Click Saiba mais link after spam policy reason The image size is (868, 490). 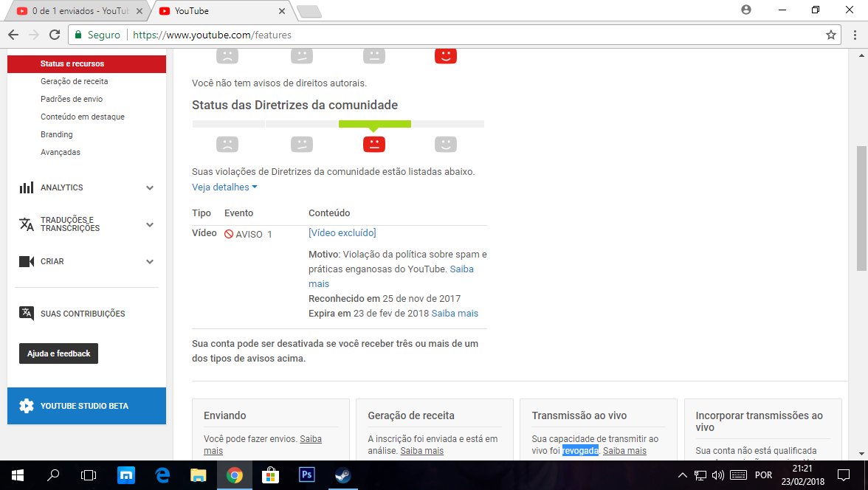coord(391,276)
